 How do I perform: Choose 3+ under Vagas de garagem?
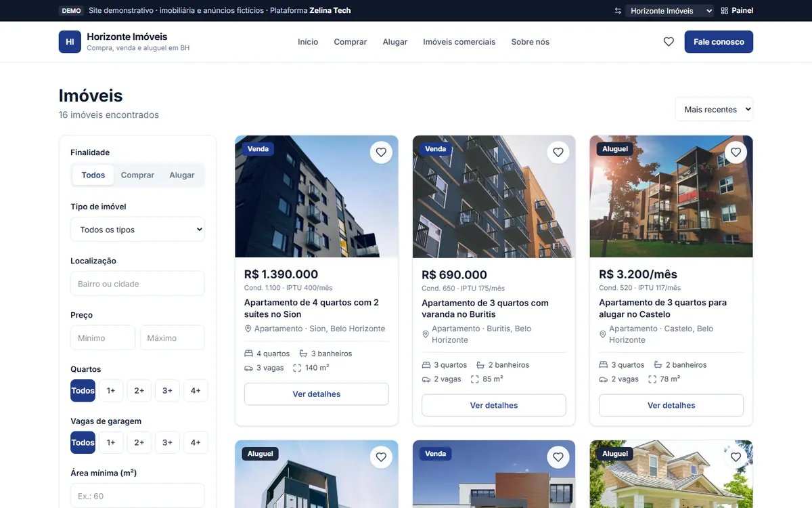click(167, 442)
